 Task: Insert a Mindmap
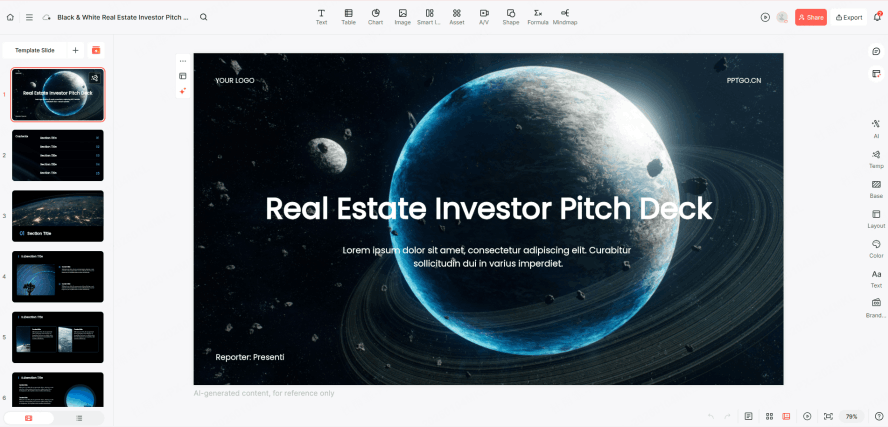565,17
